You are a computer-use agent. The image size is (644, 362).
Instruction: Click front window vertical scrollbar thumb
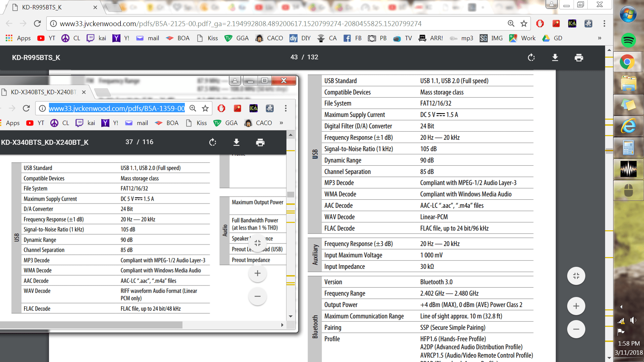(x=290, y=194)
